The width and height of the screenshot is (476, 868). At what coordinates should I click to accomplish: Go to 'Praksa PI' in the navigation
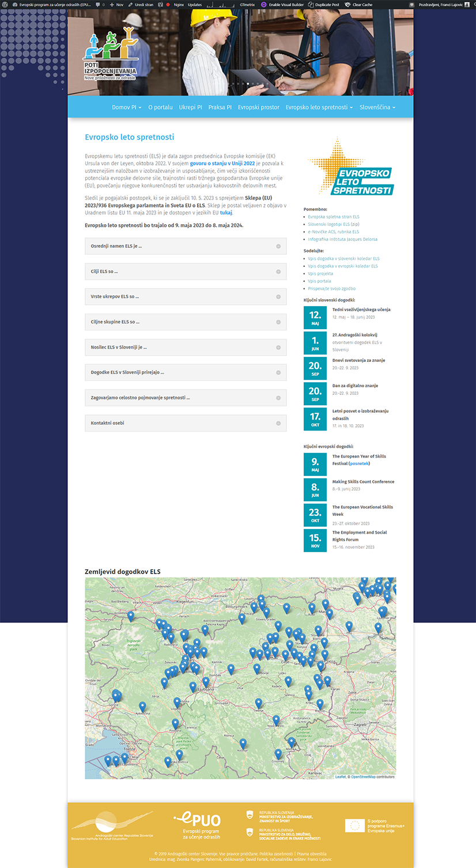tap(220, 107)
